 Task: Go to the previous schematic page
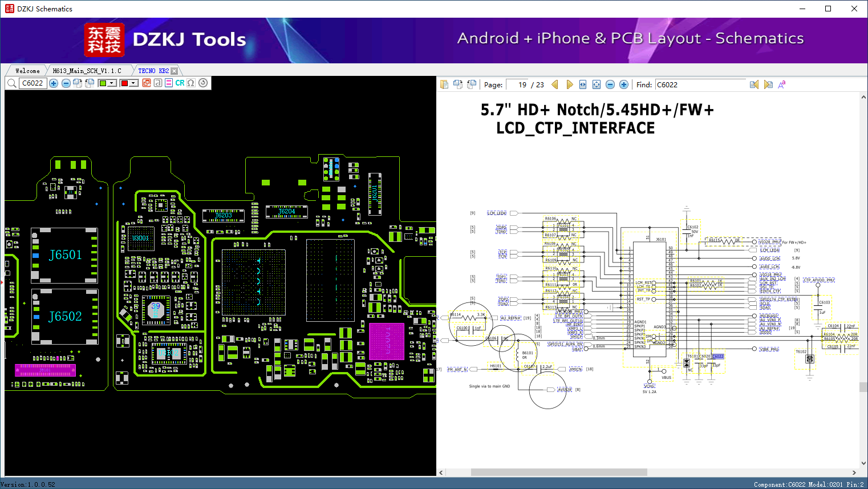click(555, 84)
